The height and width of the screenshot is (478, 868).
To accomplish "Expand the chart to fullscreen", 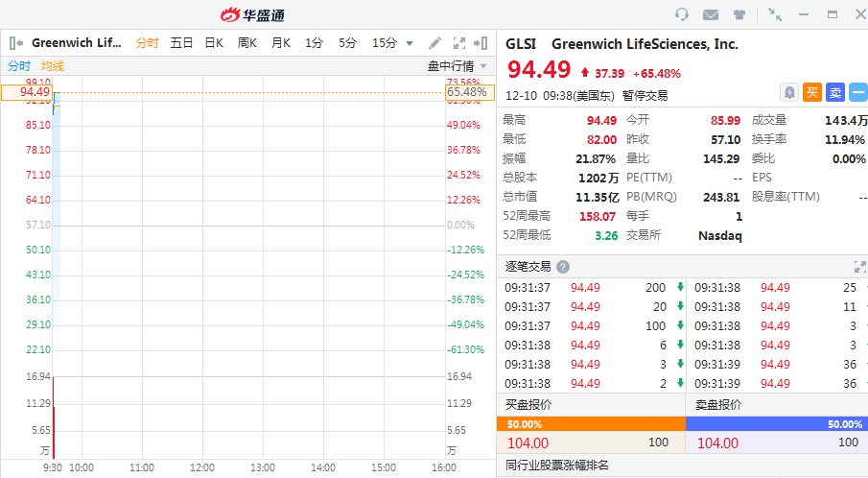I will pyautogui.click(x=458, y=43).
